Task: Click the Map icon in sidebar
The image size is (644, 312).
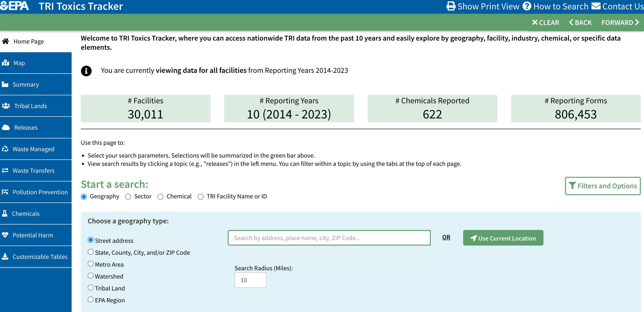Action: 6,63
